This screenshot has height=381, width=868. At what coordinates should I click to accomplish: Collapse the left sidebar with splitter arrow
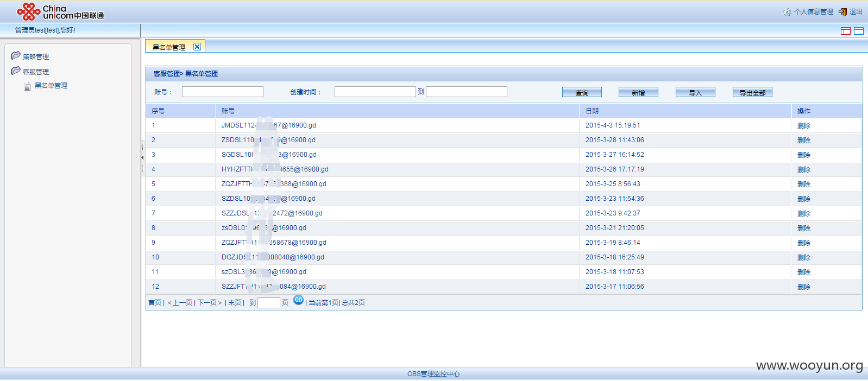click(142, 158)
